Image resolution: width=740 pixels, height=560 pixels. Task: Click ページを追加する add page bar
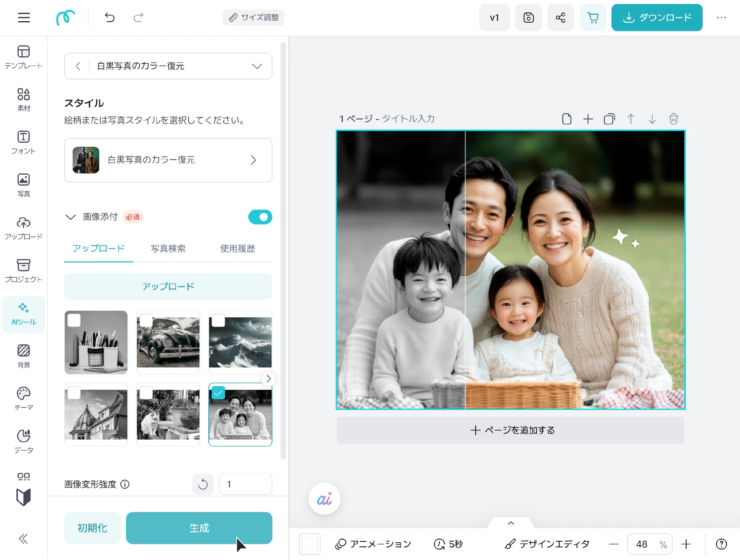click(x=510, y=430)
